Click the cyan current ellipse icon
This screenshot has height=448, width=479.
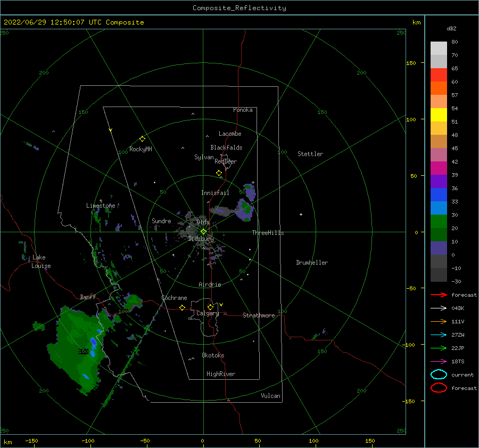click(x=439, y=374)
